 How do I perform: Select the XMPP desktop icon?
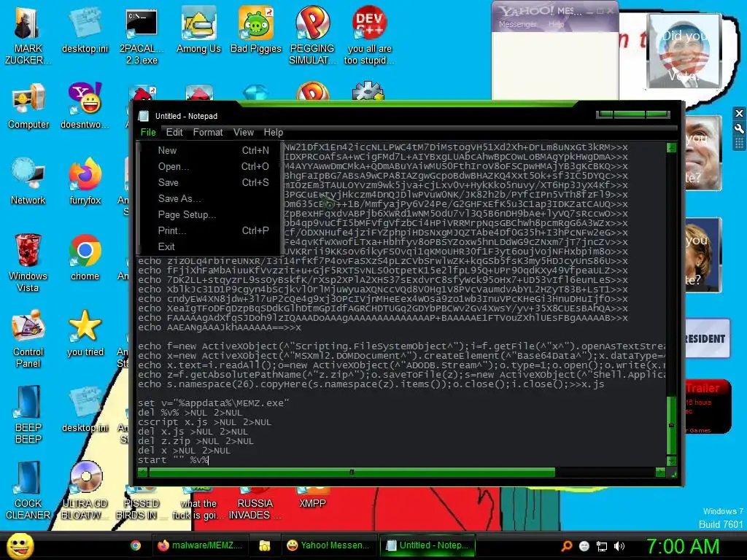[x=312, y=498]
